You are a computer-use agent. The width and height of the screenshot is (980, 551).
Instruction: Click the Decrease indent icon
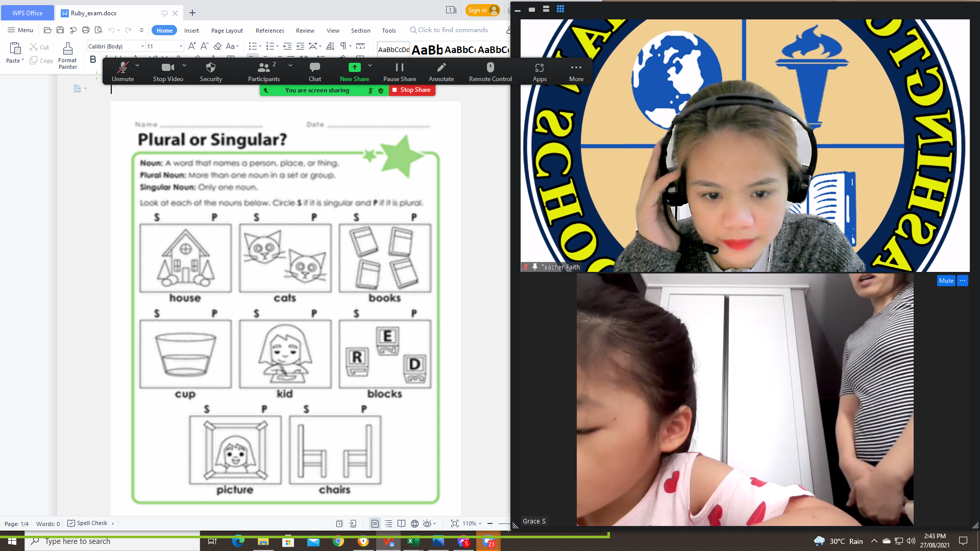tap(287, 46)
